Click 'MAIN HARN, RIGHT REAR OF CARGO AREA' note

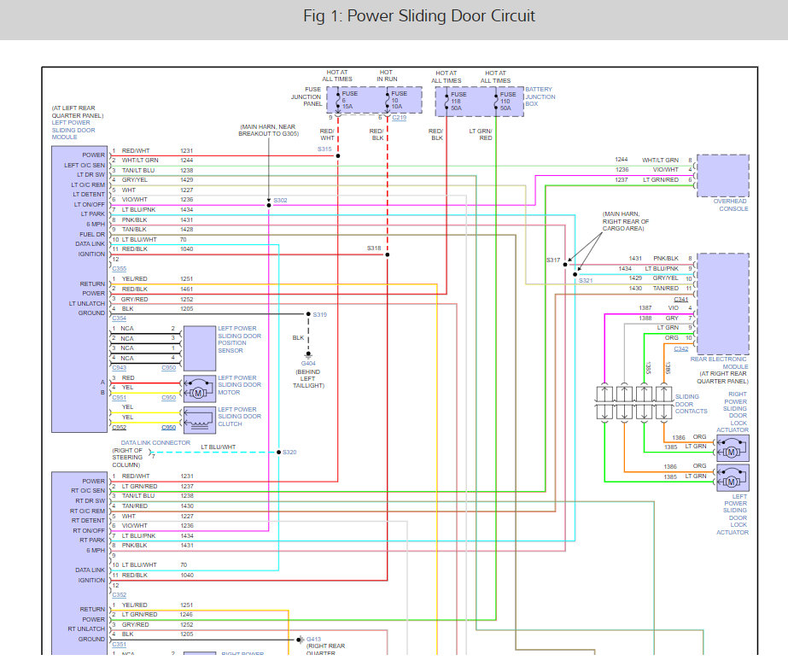tap(626, 221)
